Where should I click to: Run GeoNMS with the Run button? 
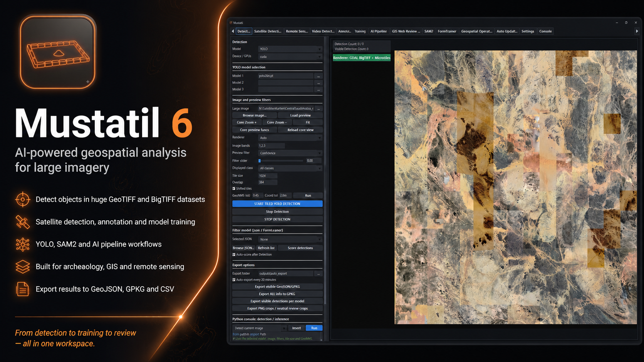308,195
